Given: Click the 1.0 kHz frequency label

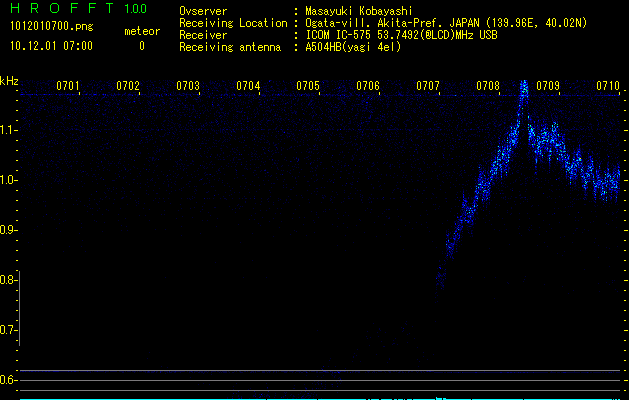Looking at the screenshot, I should click(8, 180).
